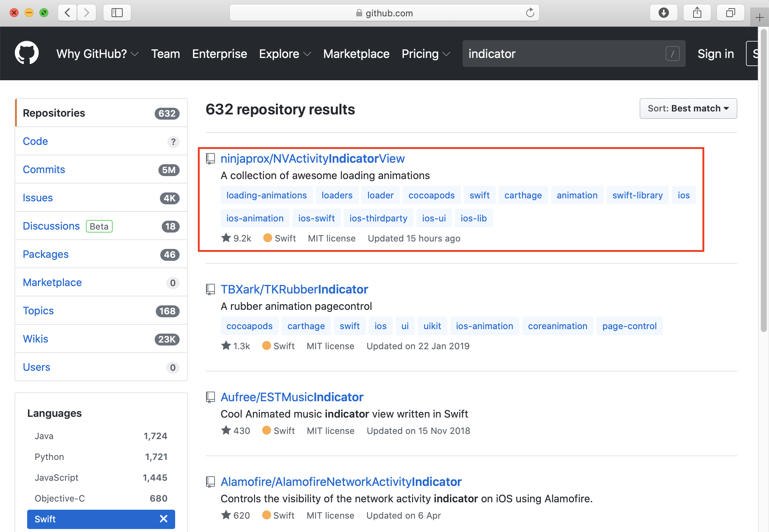Show all tabs overview icon
This screenshot has width=769, height=532.
coord(730,13)
